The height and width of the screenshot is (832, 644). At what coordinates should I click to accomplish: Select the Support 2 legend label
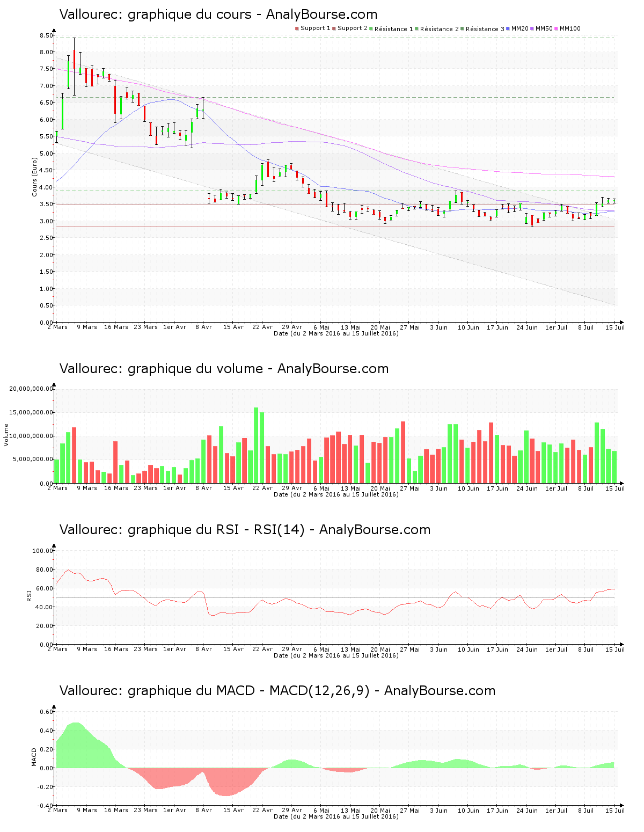[x=353, y=28]
